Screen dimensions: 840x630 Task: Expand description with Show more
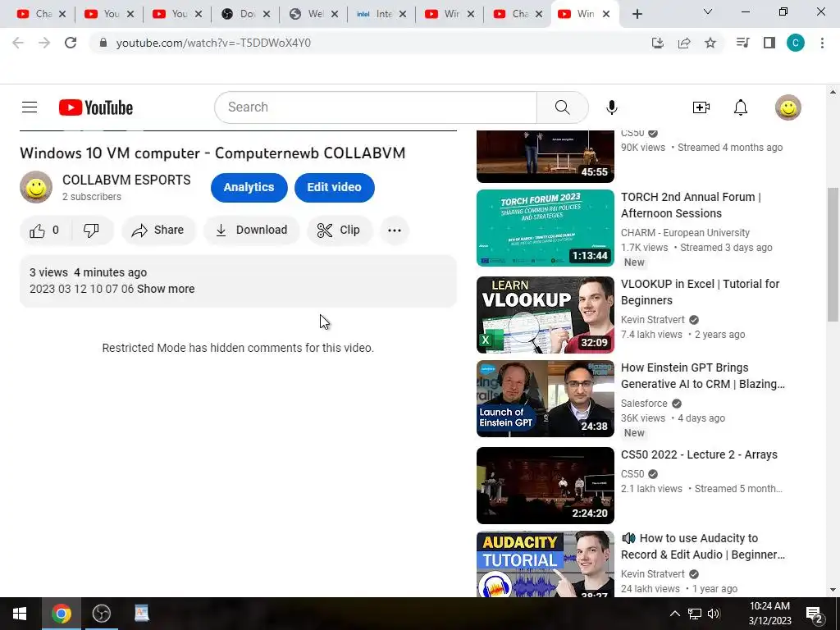[166, 289]
